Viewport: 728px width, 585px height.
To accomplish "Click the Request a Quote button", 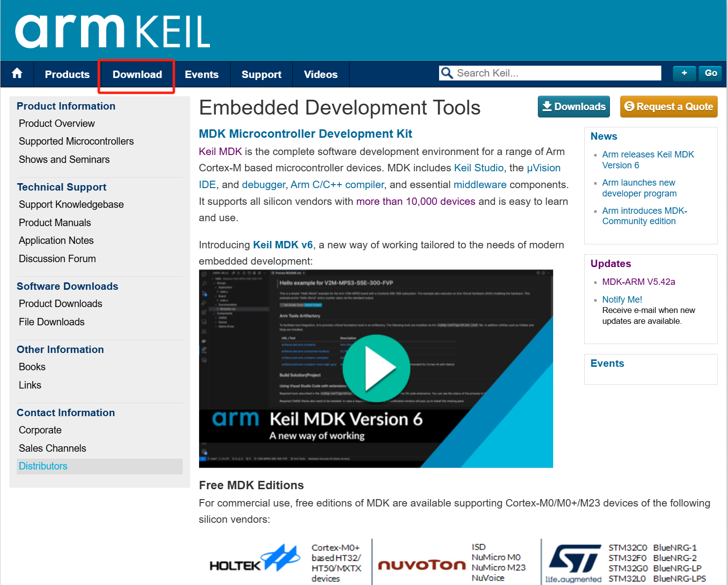I will 669,107.
